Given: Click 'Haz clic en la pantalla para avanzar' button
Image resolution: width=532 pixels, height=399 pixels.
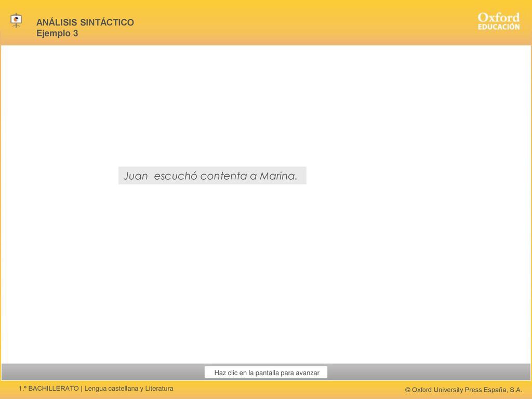Looking at the screenshot, I should click(266, 372).
